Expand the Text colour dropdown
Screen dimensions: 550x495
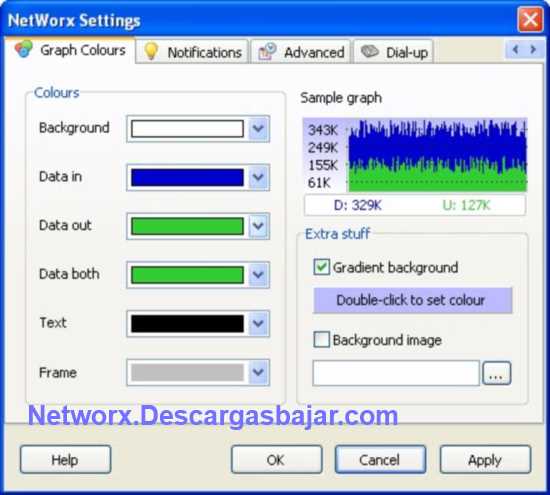click(x=259, y=323)
